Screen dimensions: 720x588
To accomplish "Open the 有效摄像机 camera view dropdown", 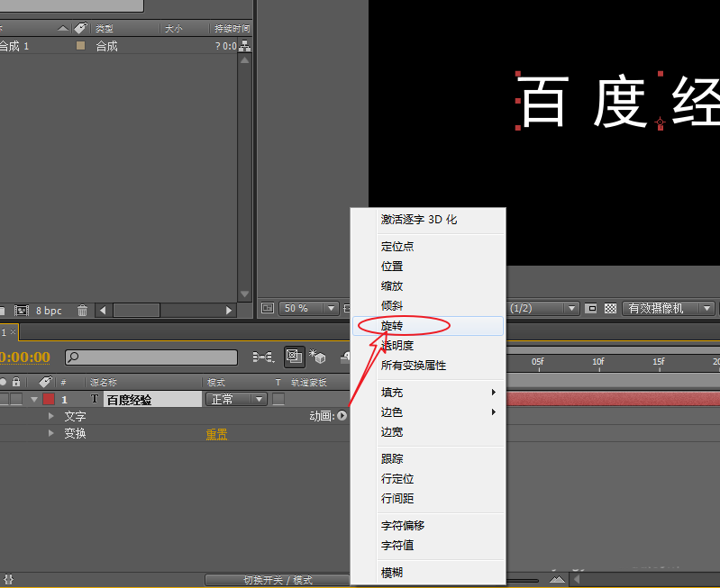I will coord(668,308).
